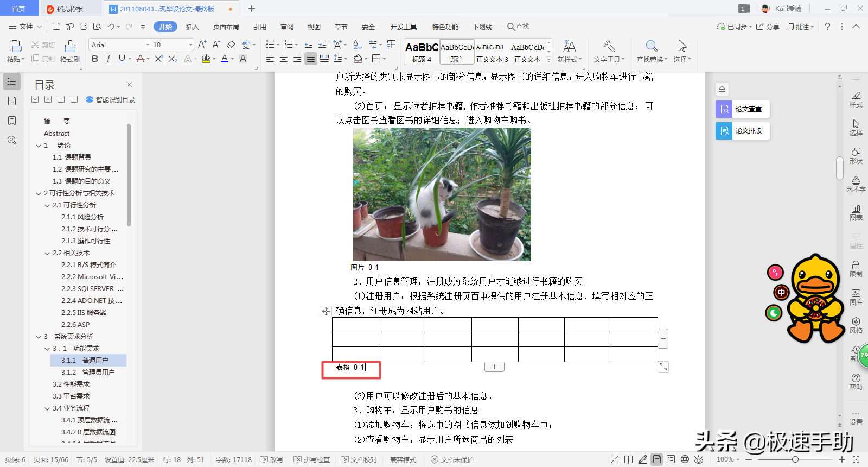Clear formatting with eraser icon
The width and height of the screenshot is (868, 467).
click(x=231, y=45)
